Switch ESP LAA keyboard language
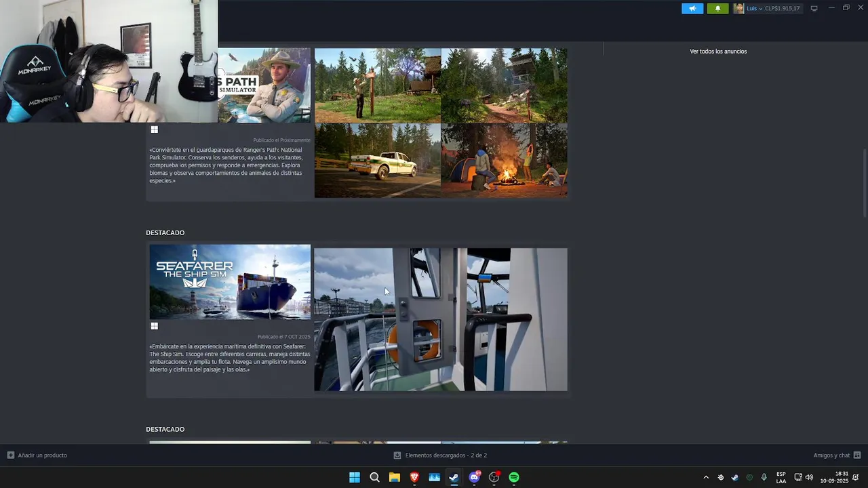Screen dimensions: 868x488 781,477
